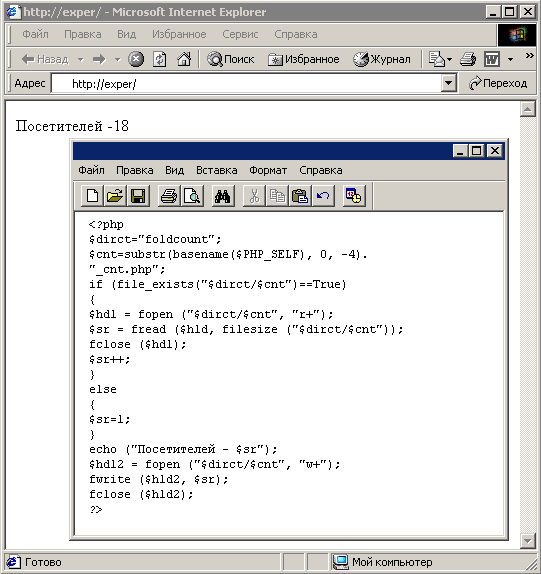Open the Сервис menu in Internet Explorer

240,34
